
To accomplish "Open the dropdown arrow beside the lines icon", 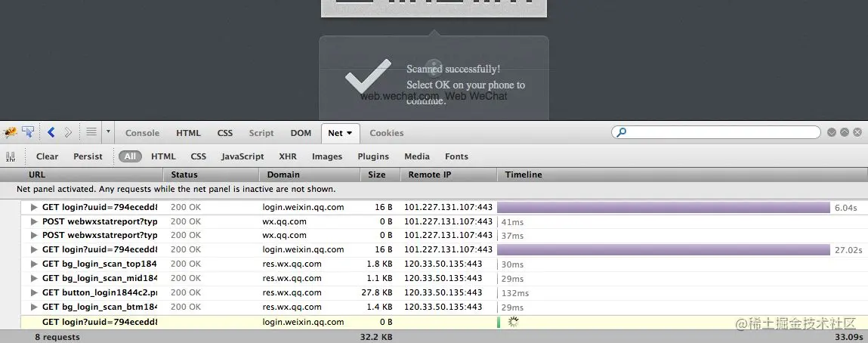I will (108, 132).
